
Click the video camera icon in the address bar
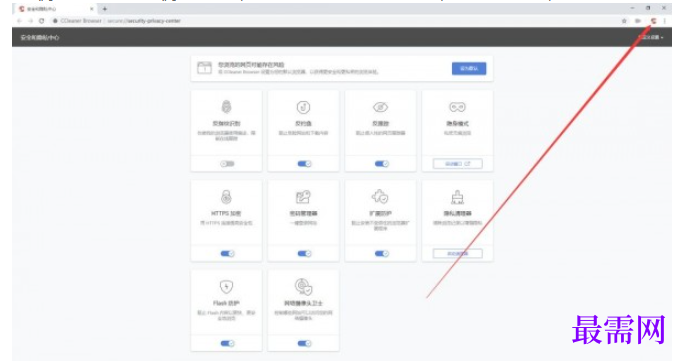click(x=638, y=20)
